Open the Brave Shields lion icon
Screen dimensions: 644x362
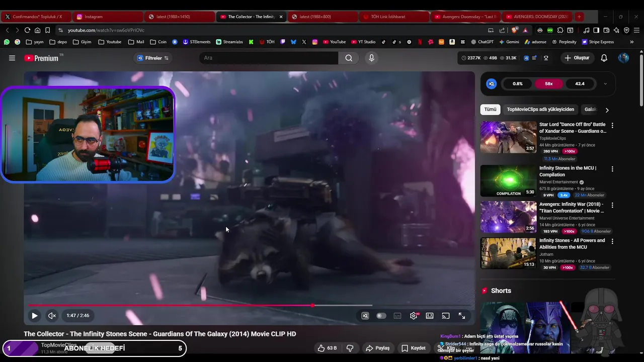(x=515, y=30)
